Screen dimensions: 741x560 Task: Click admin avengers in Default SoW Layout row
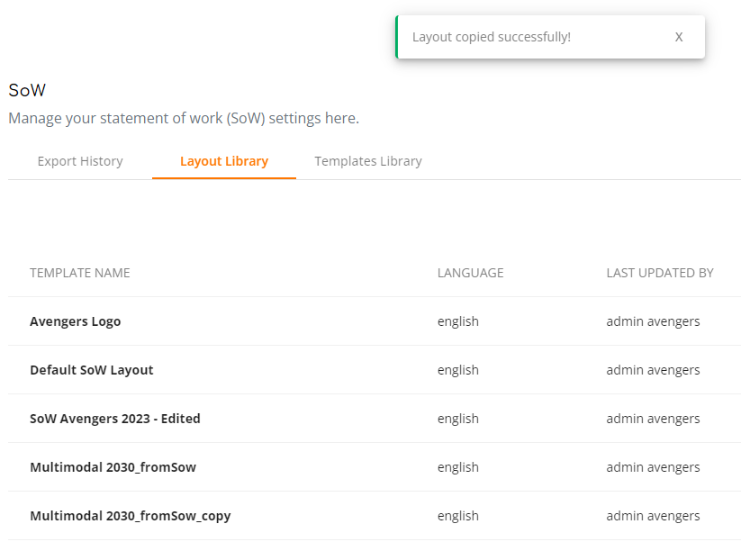(653, 370)
